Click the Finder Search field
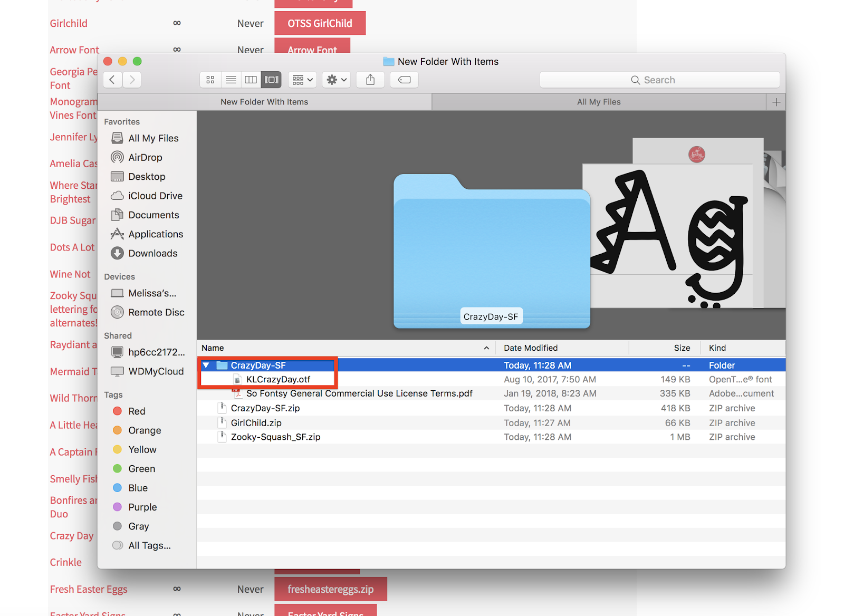This screenshot has height=616, width=844. (x=659, y=80)
